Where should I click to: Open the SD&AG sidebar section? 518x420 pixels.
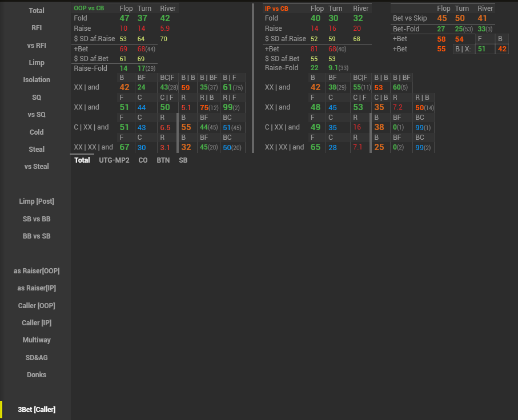point(37,357)
